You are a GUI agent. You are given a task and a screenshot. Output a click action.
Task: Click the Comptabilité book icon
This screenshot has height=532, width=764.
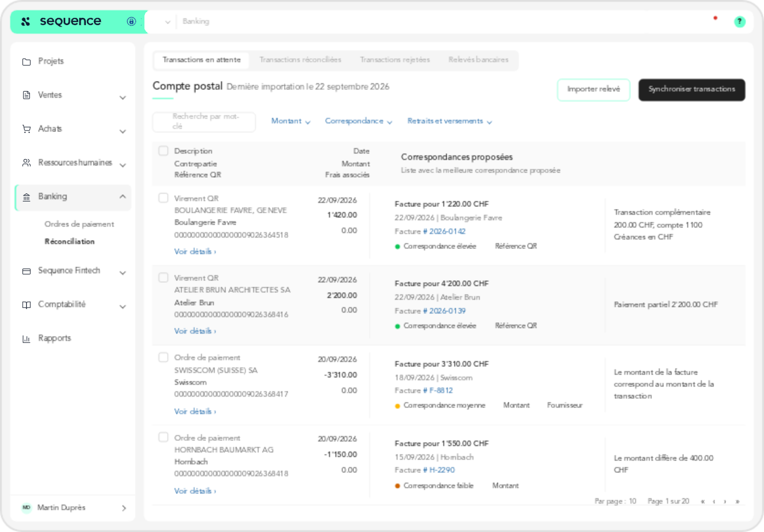point(27,305)
